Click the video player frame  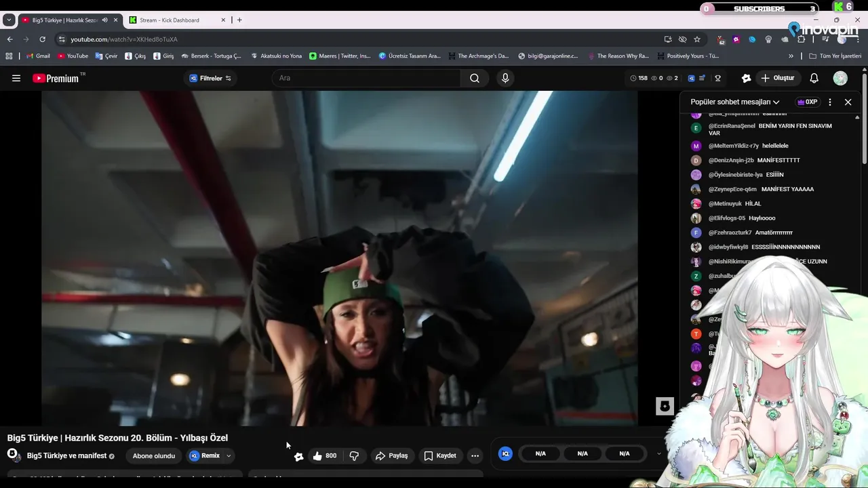[339, 258]
